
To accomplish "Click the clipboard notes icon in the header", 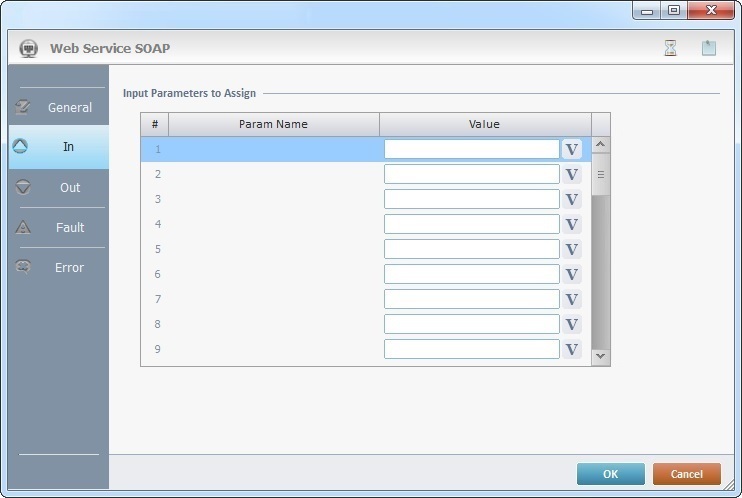I will [709, 48].
